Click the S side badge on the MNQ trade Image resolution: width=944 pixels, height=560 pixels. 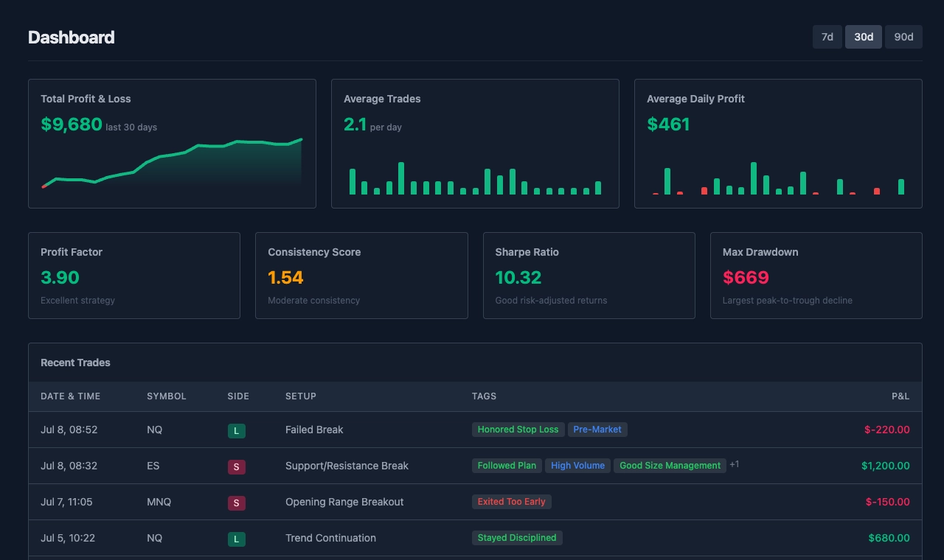[x=236, y=503]
